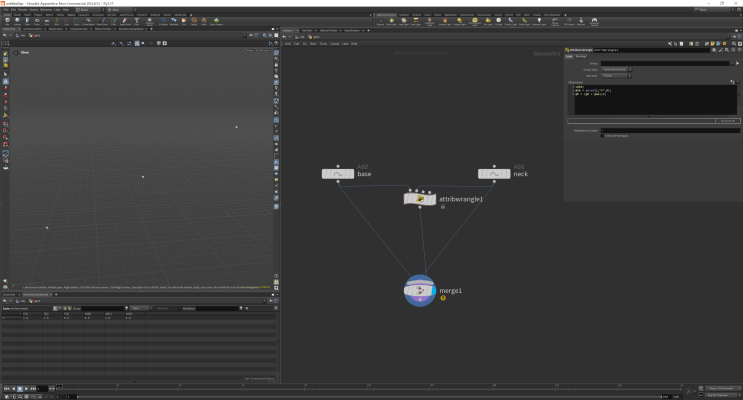Create a Box from the shelf

[7, 20]
